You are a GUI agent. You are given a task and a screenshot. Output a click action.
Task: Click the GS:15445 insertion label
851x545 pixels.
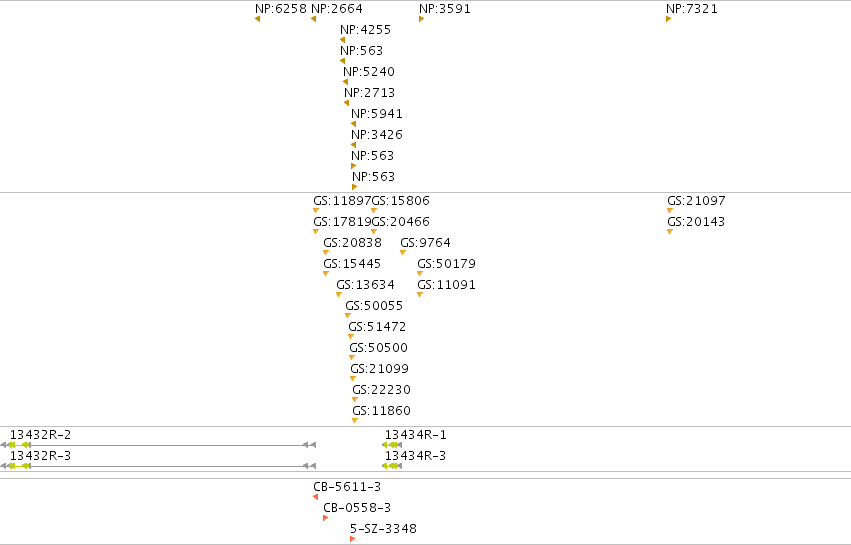pos(352,264)
